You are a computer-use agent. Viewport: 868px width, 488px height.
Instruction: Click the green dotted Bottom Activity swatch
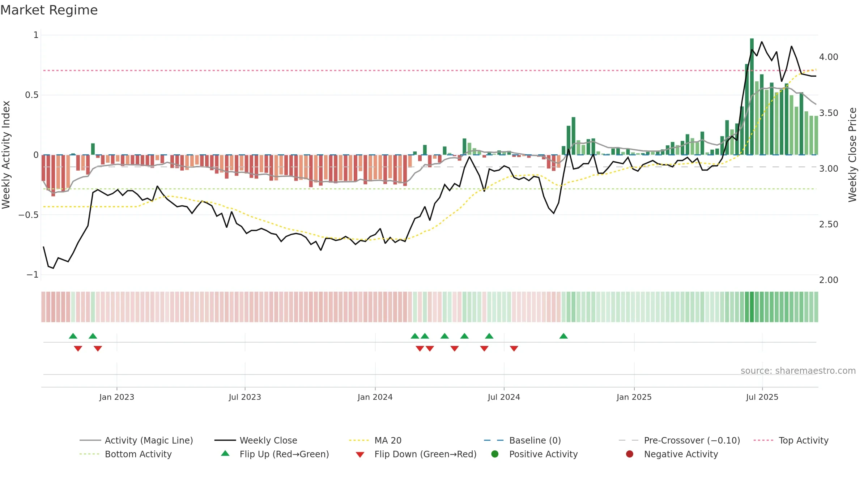click(89, 454)
